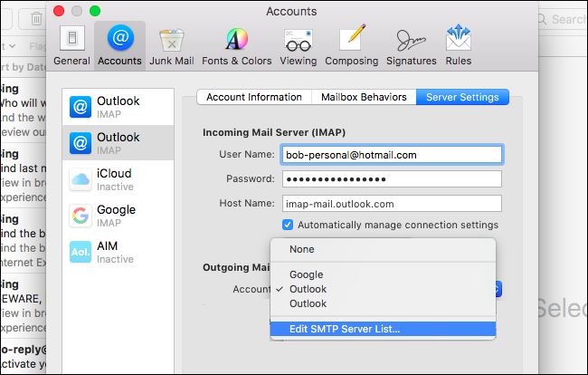Uncheck Automatically manage connection settings
The height and width of the screenshot is (375, 588).
coord(288,225)
